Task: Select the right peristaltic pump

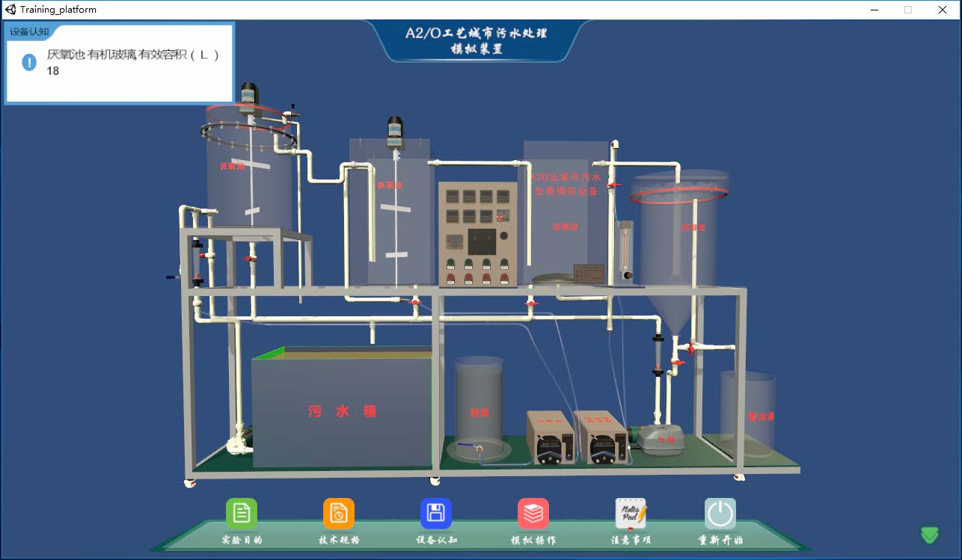Action: (600, 438)
